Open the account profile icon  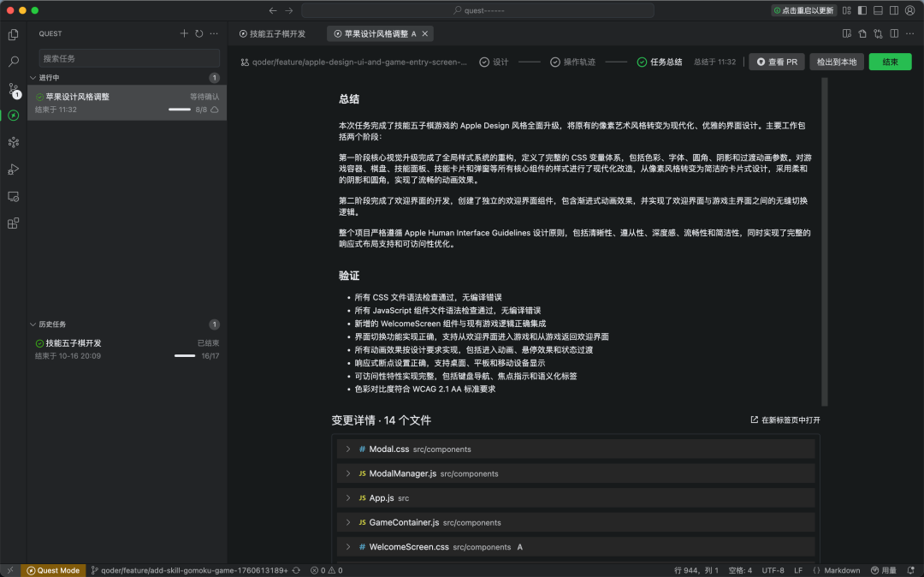point(909,10)
